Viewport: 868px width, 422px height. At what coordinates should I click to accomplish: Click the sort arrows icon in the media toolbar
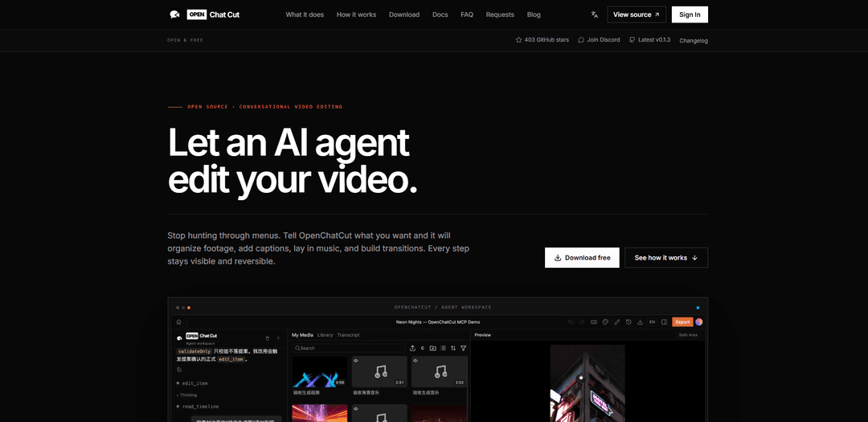(453, 348)
